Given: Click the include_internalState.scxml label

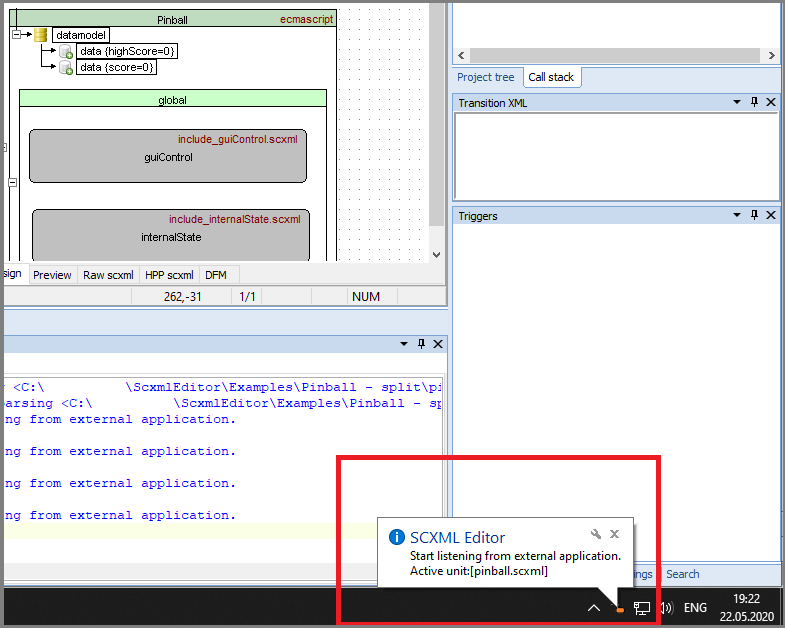Looking at the screenshot, I should [235, 219].
